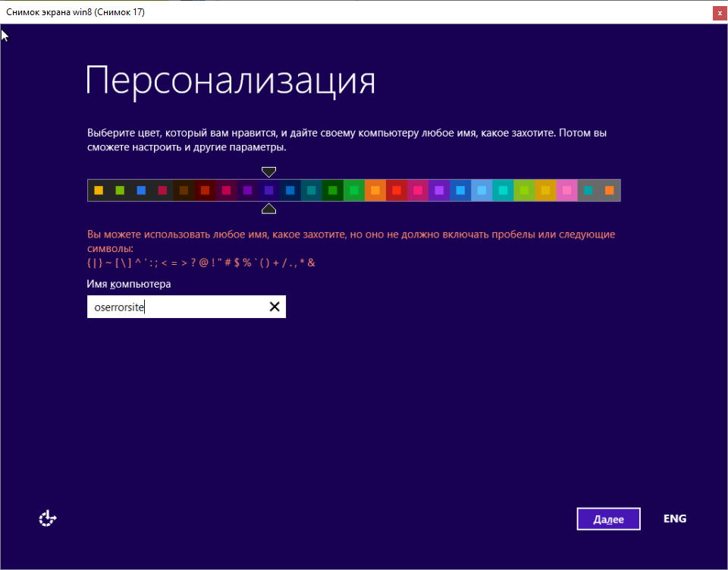
Task: Pick the orange on gray swatch
Action: tap(610, 191)
